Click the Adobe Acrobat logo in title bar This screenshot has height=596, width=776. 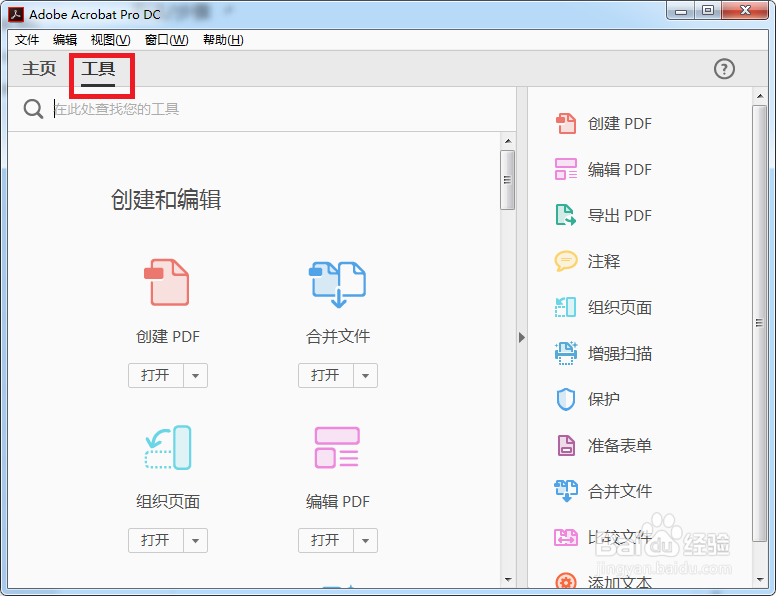tap(16, 15)
